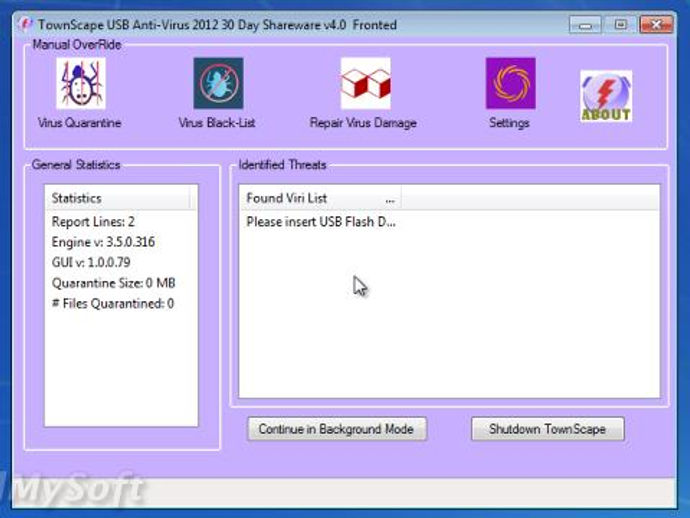Image resolution: width=690 pixels, height=518 pixels.
Task: Open the Virus Black-List bug icon
Action: [218, 83]
